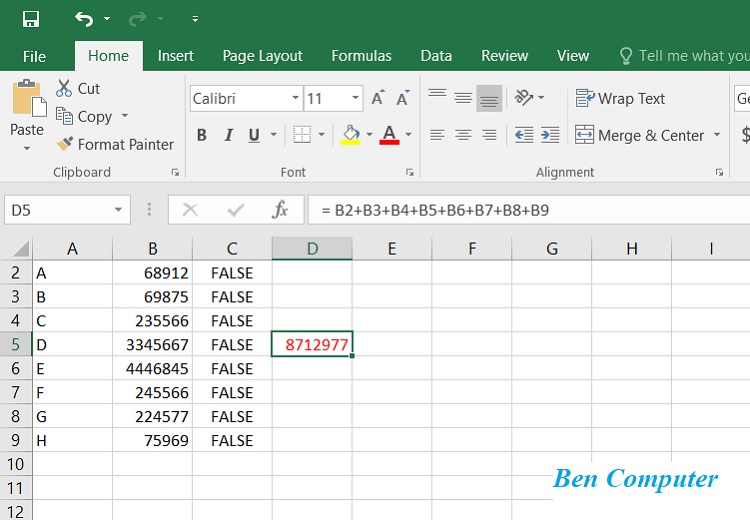Open the Merge & Center dropdown arrow
The image size is (750, 520).
pyautogui.click(x=717, y=135)
